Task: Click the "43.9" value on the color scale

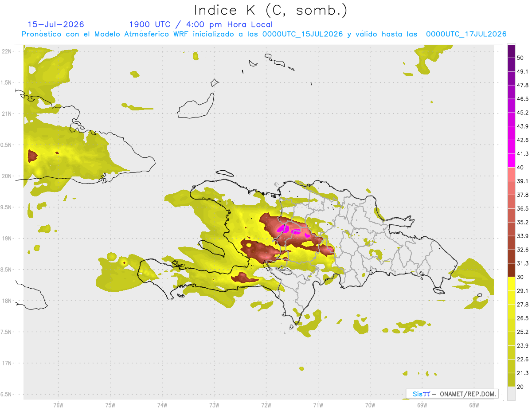Action: [x=523, y=126]
